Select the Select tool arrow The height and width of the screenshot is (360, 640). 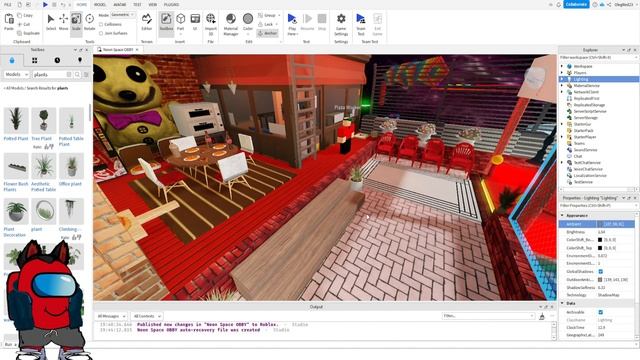51,22
